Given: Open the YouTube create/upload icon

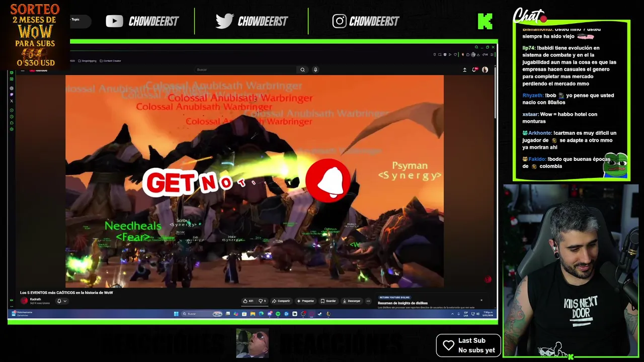Looking at the screenshot, I should [464, 70].
